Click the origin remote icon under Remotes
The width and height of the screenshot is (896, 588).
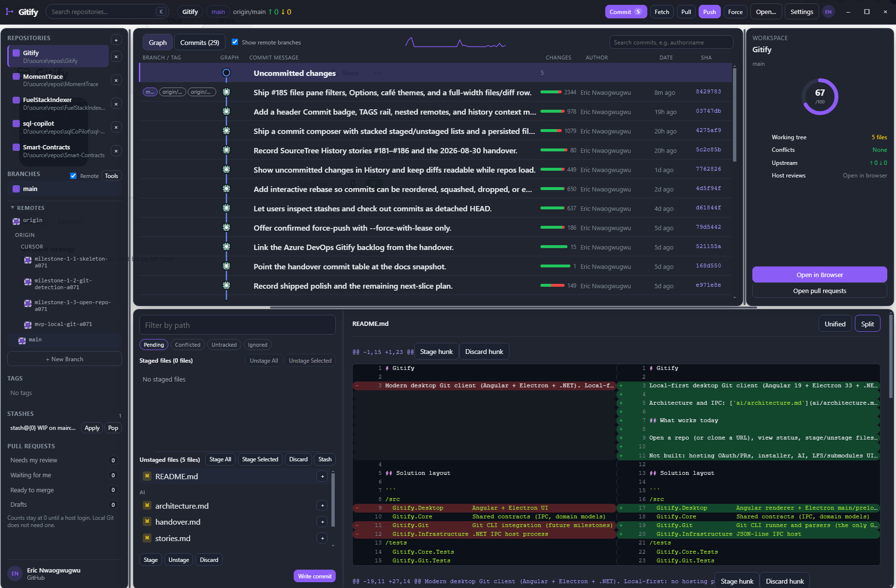[x=16, y=221]
